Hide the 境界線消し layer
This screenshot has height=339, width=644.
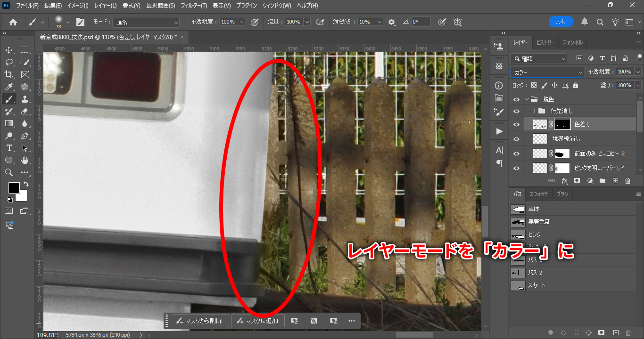(x=516, y=139)
